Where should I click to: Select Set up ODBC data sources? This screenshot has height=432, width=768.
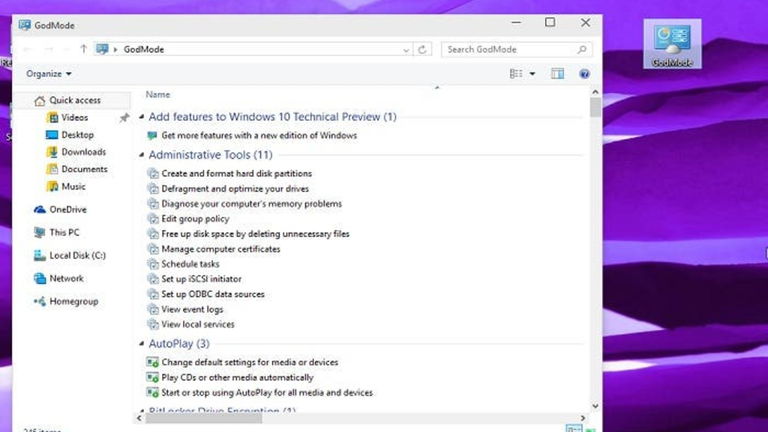[x=206, y=294]
